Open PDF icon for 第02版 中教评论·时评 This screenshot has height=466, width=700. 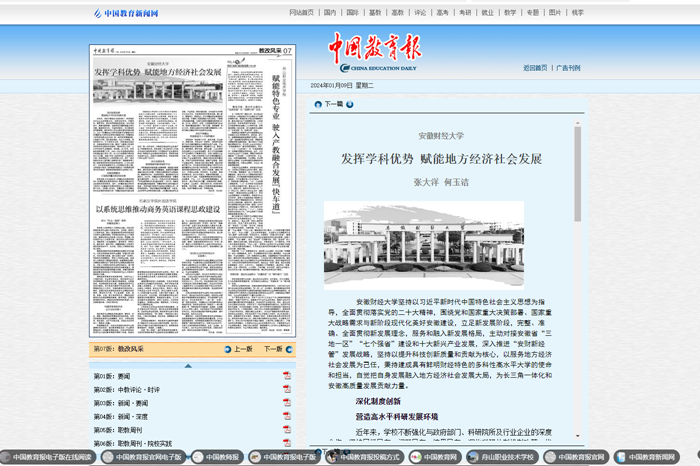click(287, 389)
